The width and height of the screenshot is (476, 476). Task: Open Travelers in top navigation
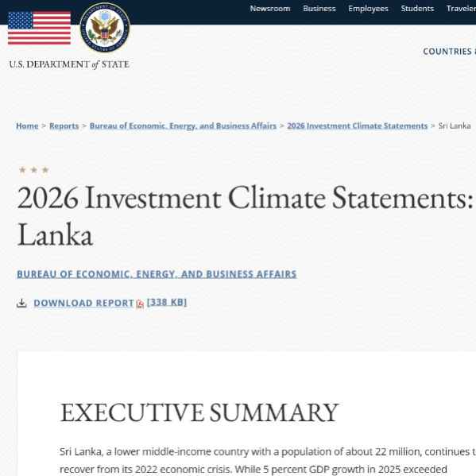tap(461, 9)
